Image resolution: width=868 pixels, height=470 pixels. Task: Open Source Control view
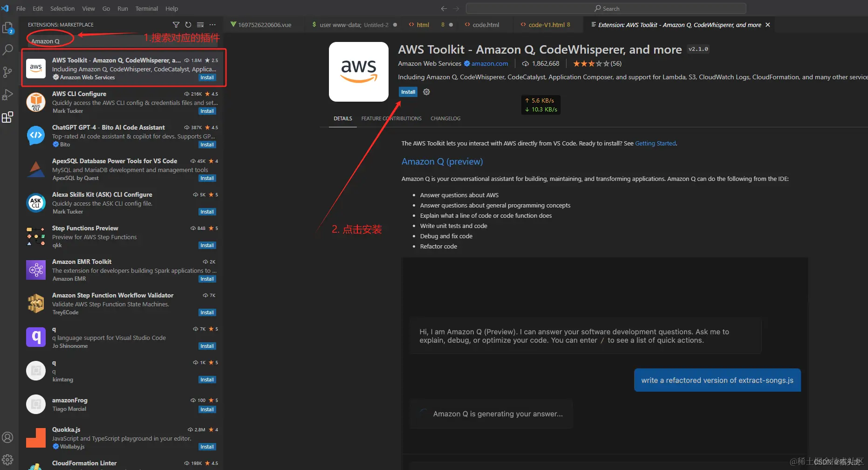8,72
